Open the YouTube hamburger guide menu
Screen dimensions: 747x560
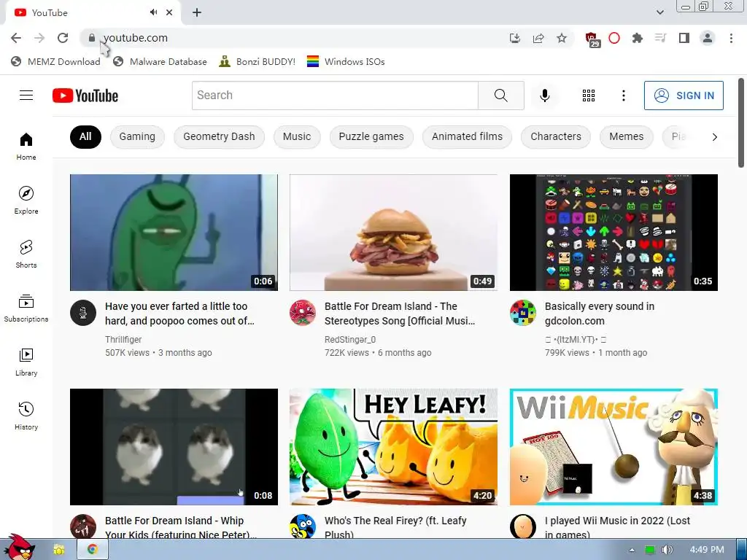26,96
